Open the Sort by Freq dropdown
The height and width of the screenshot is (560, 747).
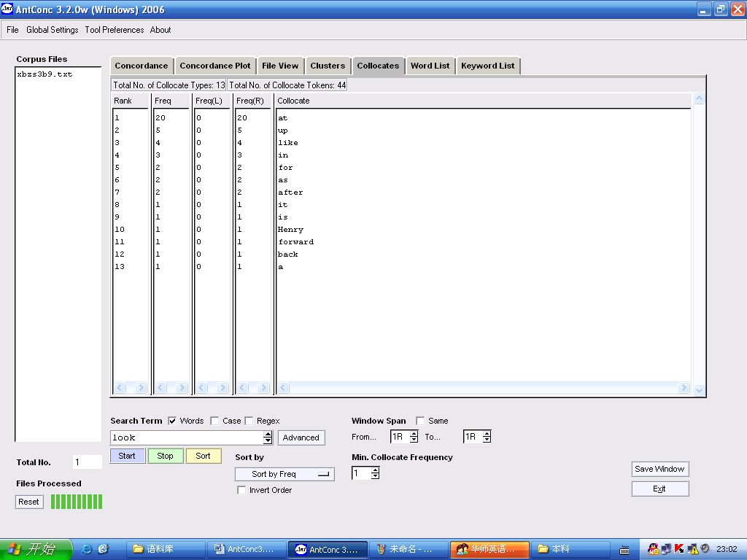(284, 474)
